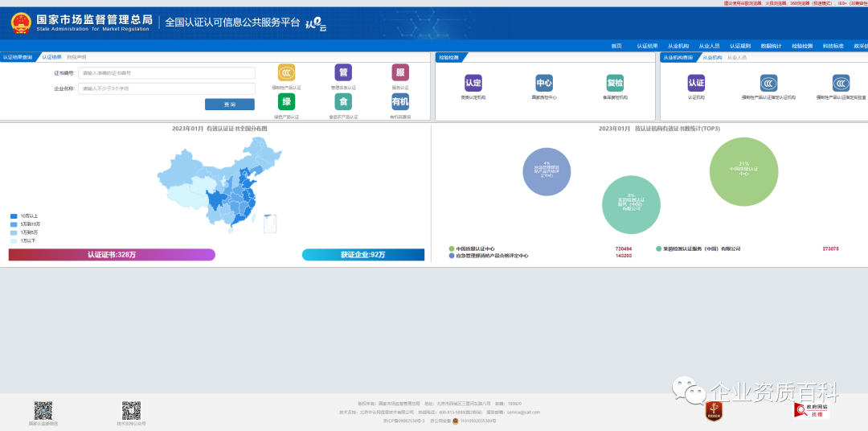This screenshot has height=431, width=868.
Task: Open 科技标准 in the navigation bar
Action: [x=833, y=46]
